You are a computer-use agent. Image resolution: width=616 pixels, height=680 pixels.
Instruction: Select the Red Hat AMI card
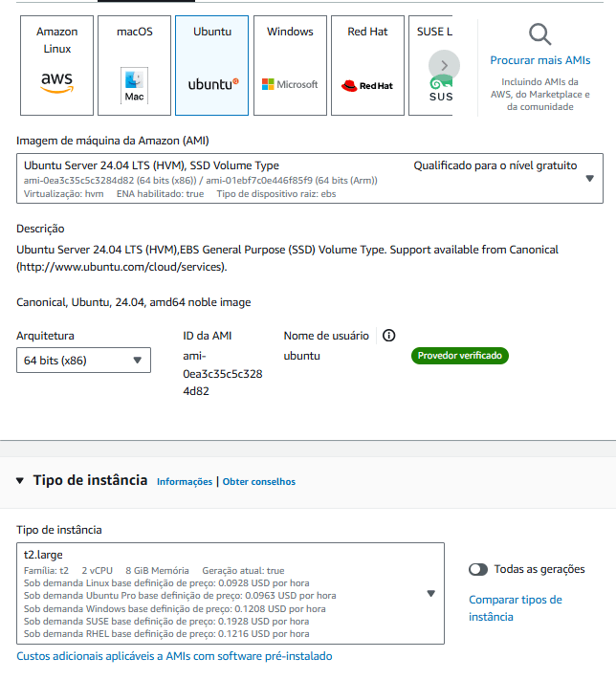368,65
